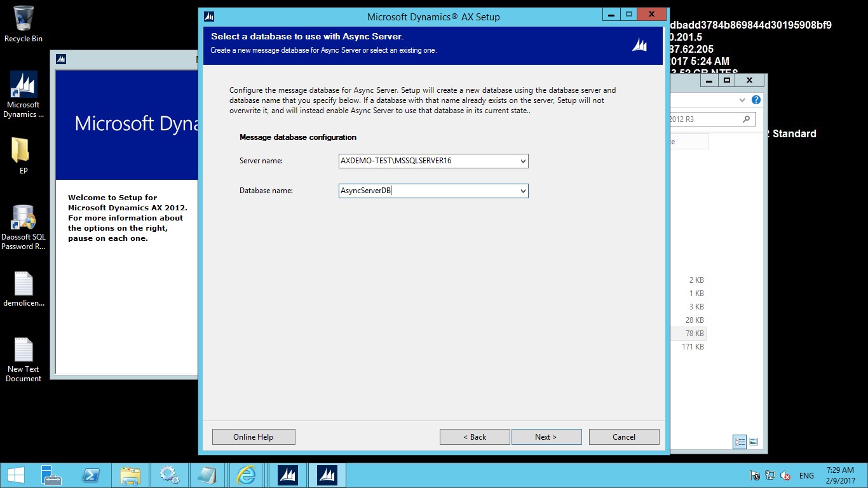The width and height of the screenshot is (868, 488).
Task: Go back with the Back button
Action: tap(475, 437)
